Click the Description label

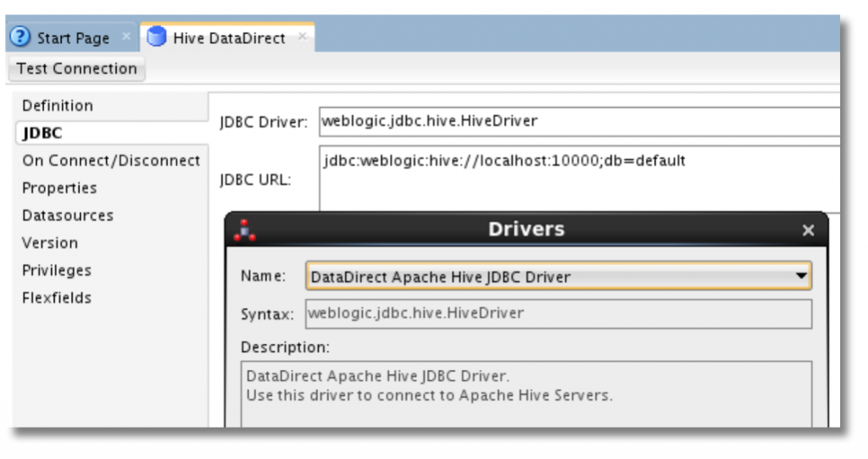(x=285, y=347)
